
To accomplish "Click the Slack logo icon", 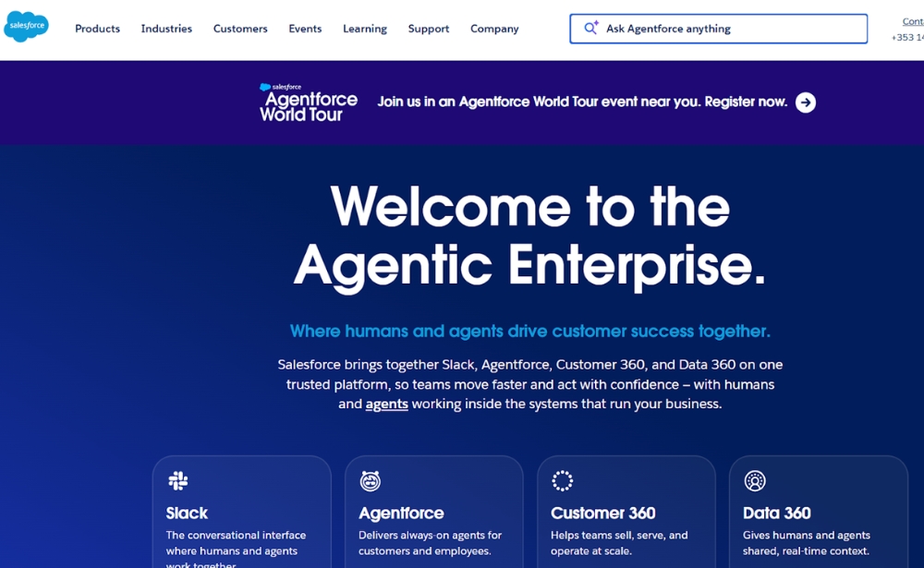I will (x=178, y=480).
